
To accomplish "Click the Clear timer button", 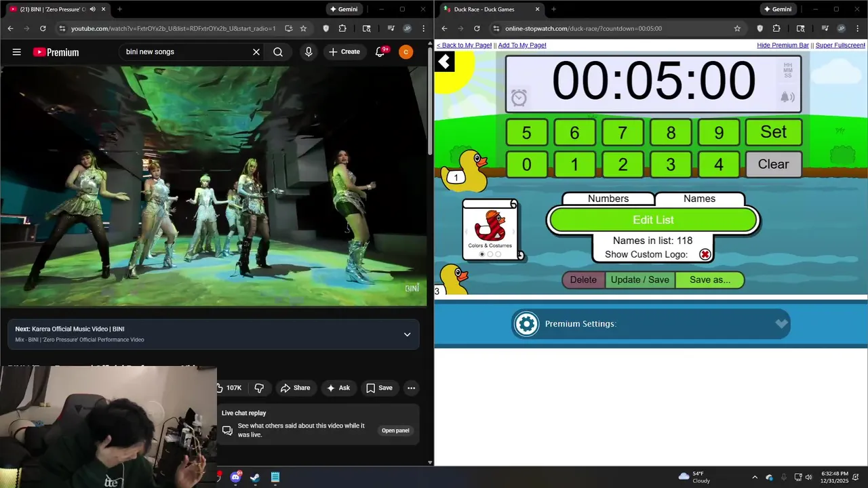I will [773, 164].
